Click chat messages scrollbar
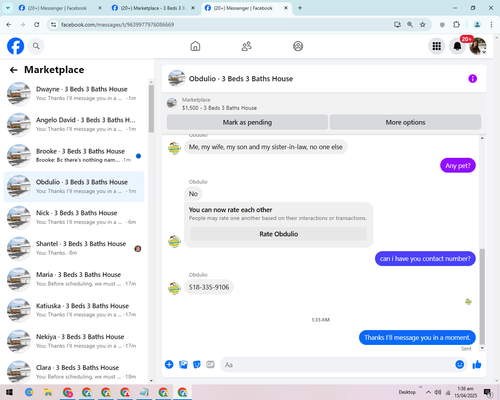 [482, 297]
